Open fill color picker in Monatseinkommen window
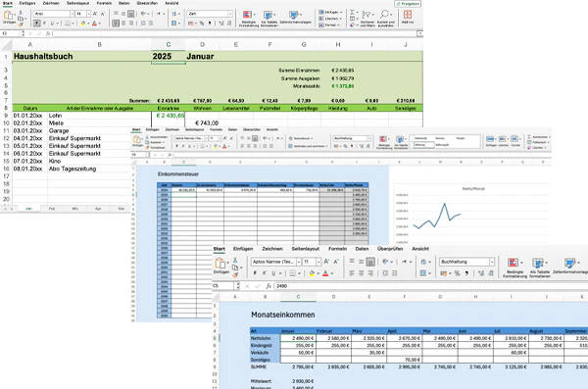This screenshot has width=588, height=389. click(x=318, y=273)
